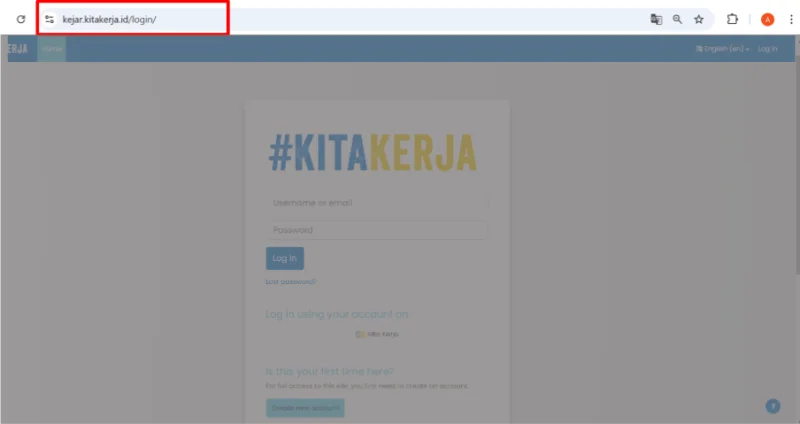Screen dimensions: 800x424
Task: Open the English (en) language dropdown
Action: tap(722, 48)
